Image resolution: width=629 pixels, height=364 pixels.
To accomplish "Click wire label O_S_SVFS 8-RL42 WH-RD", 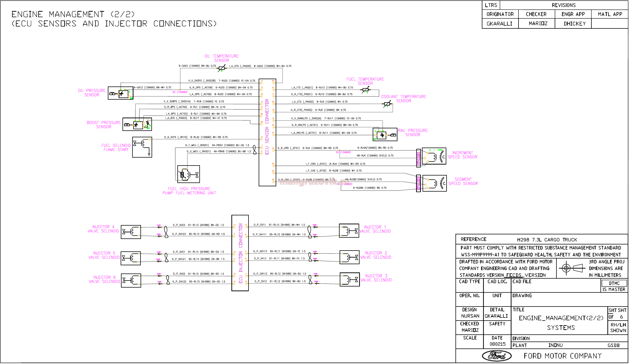I will coord(196,137).
